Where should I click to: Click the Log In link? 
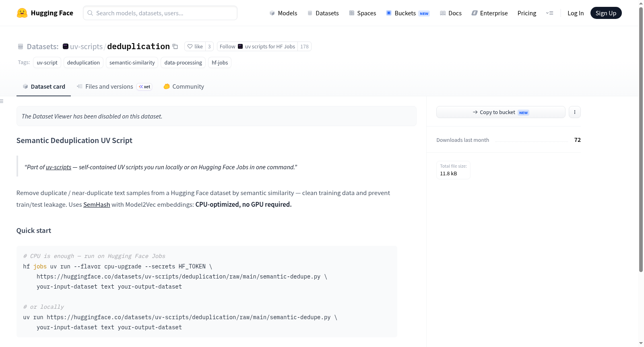pos(576,13)
